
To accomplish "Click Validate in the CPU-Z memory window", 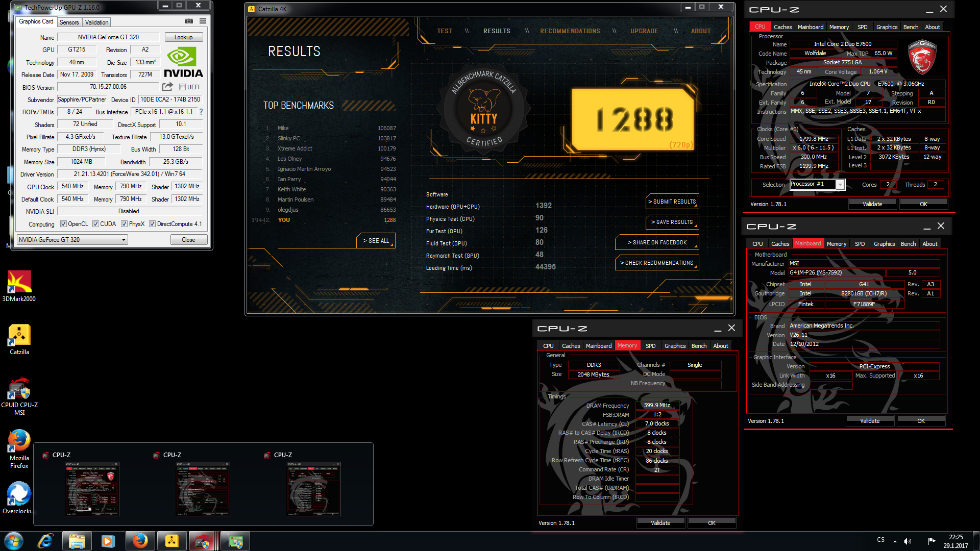I will click(660, 523).
